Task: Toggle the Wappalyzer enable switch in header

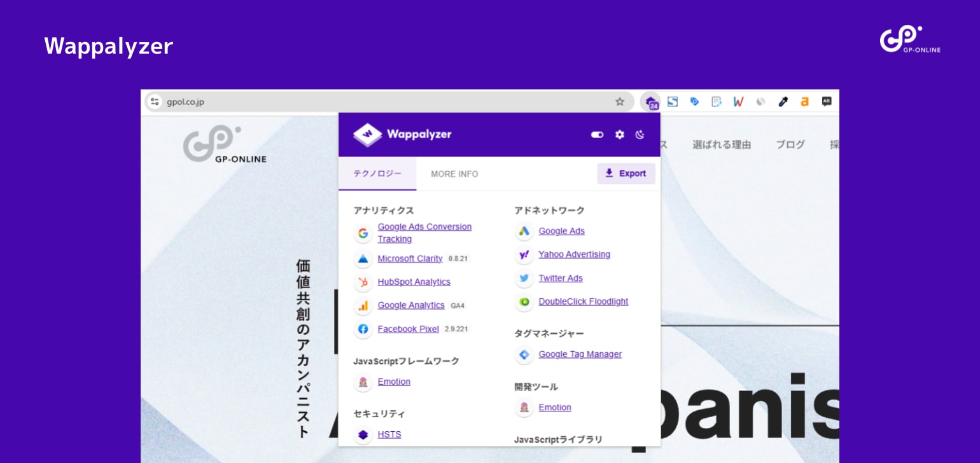Action: coord(597,135)
